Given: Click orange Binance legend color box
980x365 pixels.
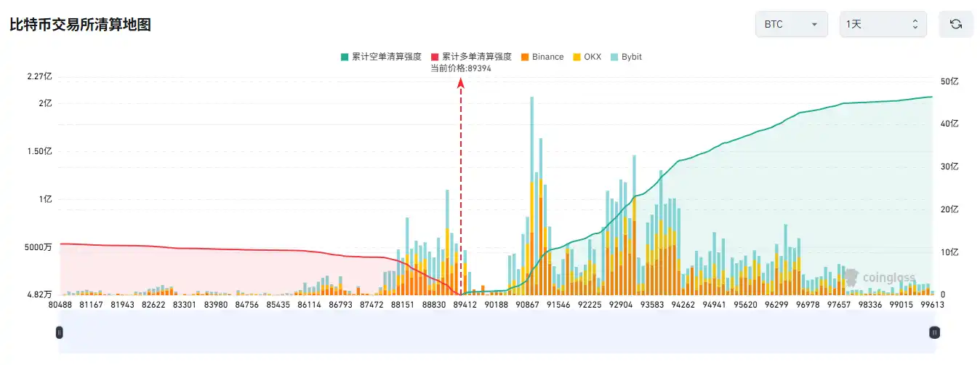Looking at the screenshot, I should pos(525,57).
